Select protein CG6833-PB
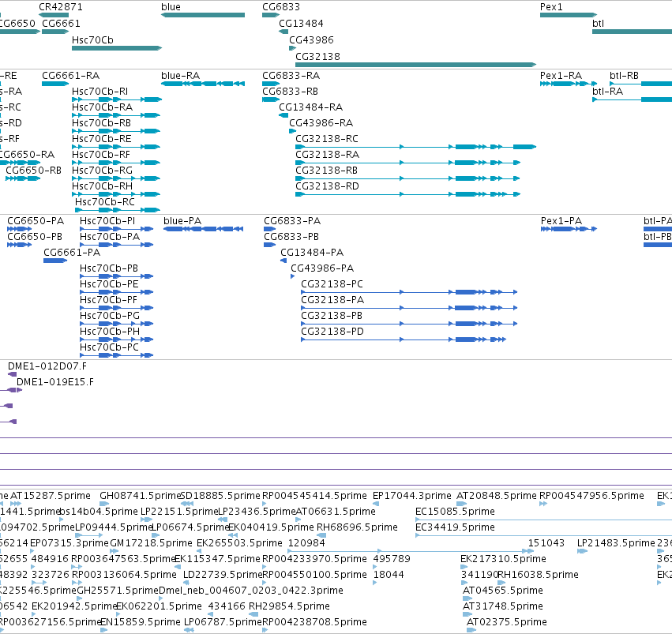 pyautogui.click(x=269, y=245)
